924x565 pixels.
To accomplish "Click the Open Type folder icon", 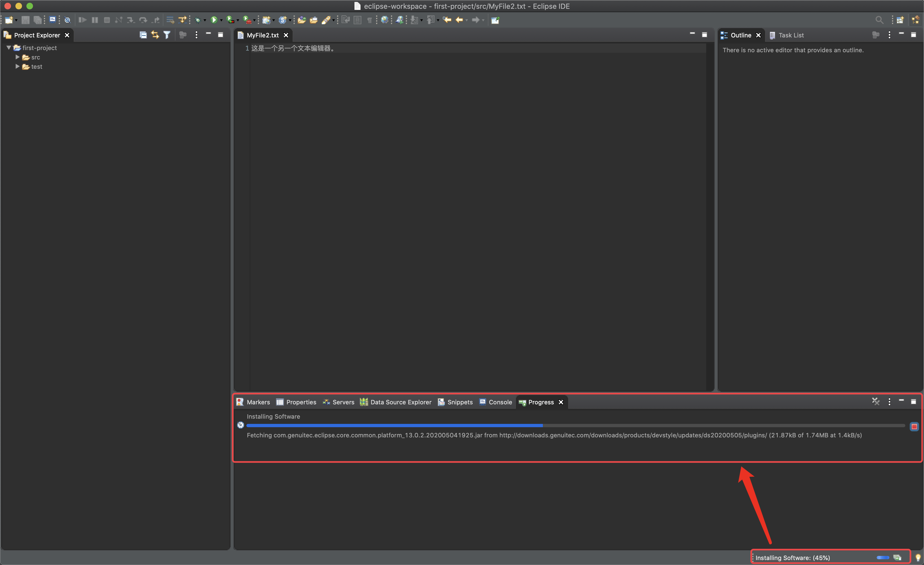I will tap(301, 20).
